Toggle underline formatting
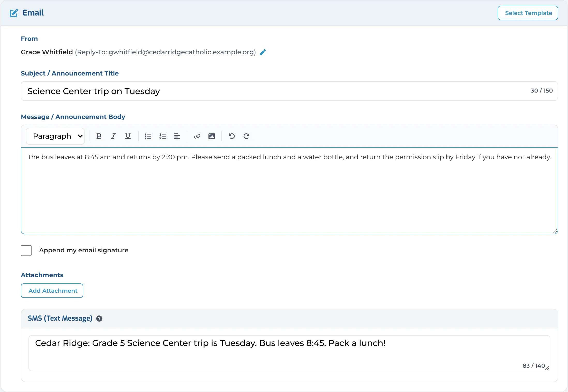This screenshot has width=568, height=392. [128, 136]
